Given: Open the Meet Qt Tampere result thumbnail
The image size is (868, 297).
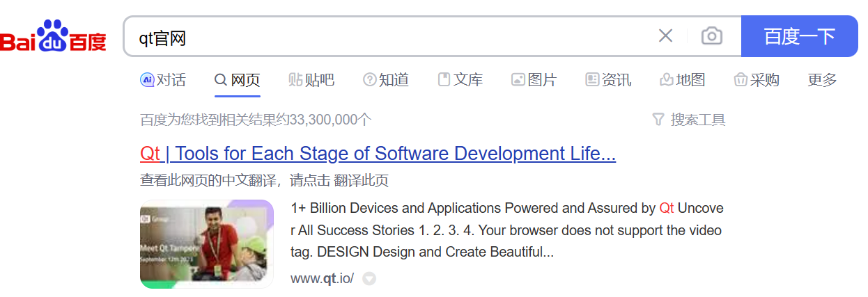Looking at the screenshot, I should (207, 243).
